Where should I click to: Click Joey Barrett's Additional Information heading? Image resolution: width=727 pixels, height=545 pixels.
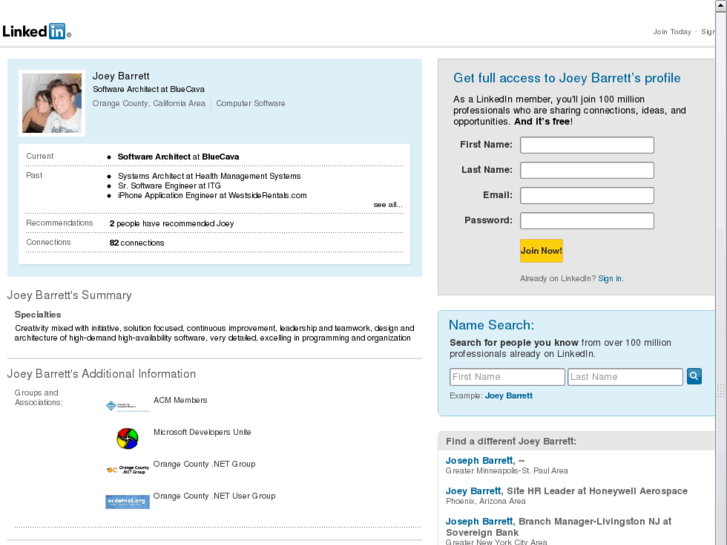click(x=102, y=374)
